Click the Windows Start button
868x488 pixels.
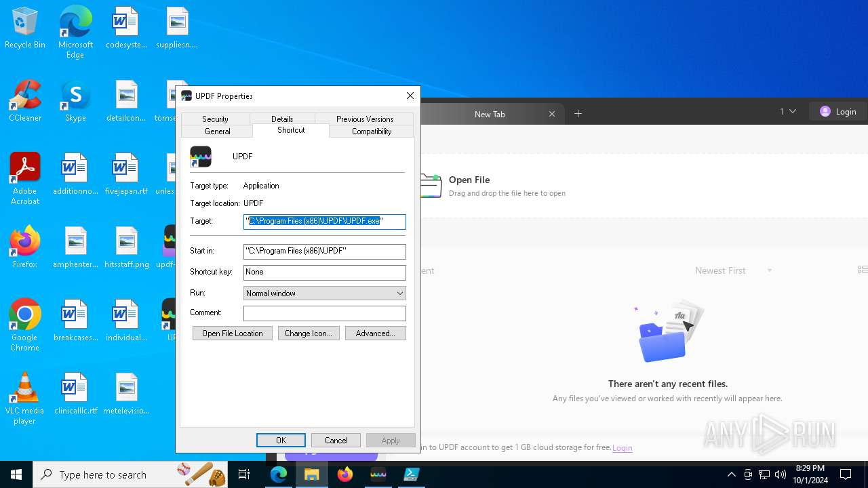pyautogui.click(x=16, y=474)
